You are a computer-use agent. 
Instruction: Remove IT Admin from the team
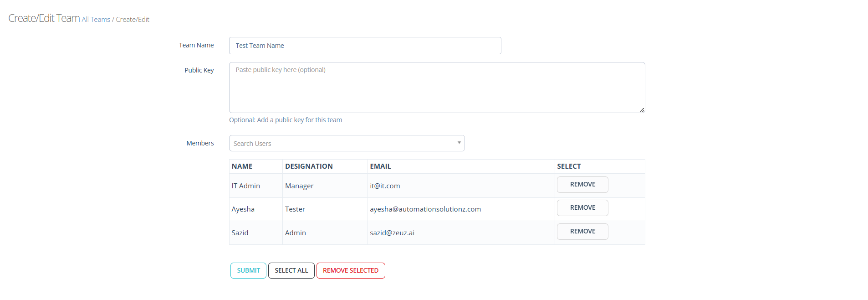click(x=582, y=185)
